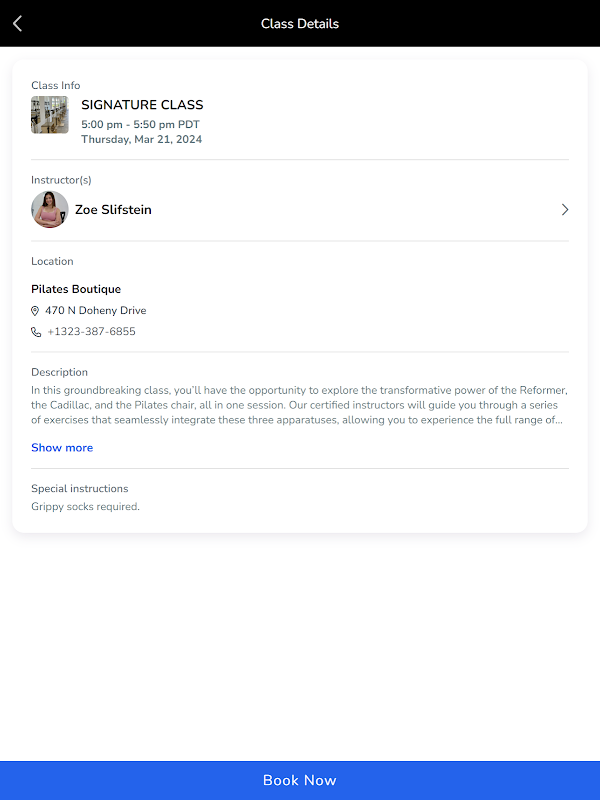The image size is (600, 800).
Task: Go back using the header arrow
Action: pos(18,23)
